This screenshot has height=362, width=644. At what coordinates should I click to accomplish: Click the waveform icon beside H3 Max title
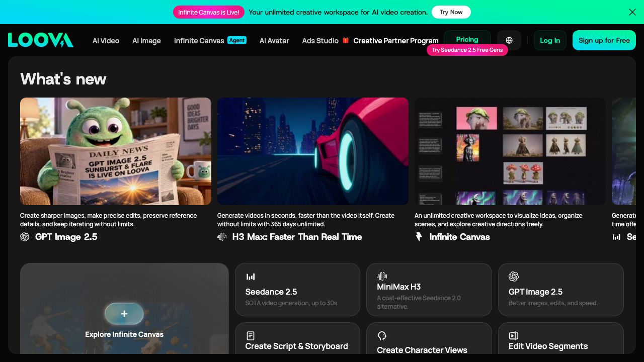222,237
